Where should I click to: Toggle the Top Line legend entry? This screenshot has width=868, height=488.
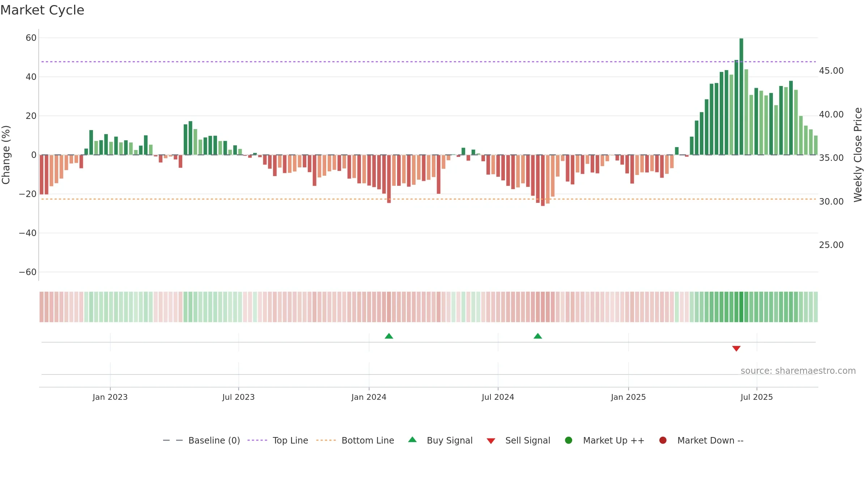click(x=278, y=440)
